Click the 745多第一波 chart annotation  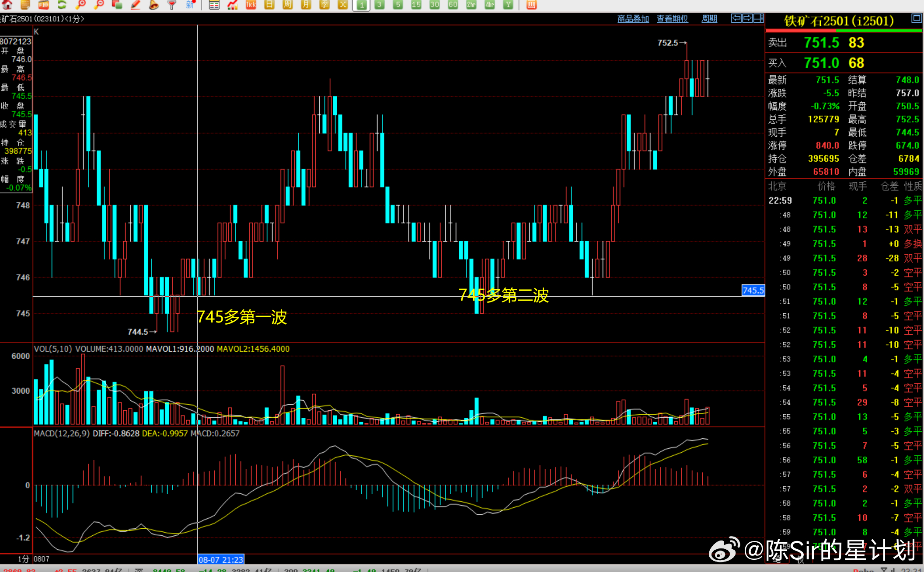(x=242, y=317)
